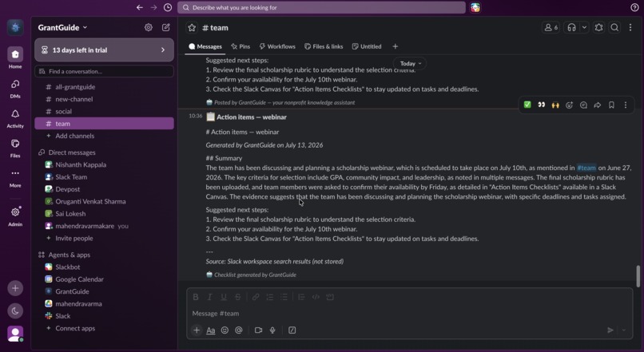Screen dimensions: 644x352
Task: Toggle italic formatting in composer
Action: pos(209,297)
